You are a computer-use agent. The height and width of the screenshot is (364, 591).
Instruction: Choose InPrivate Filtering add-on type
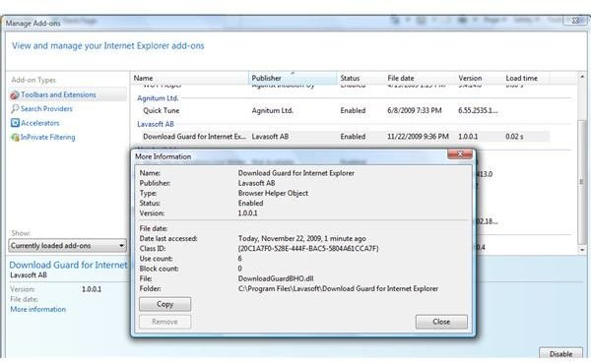pyautogui.click(x=48, y=138)
